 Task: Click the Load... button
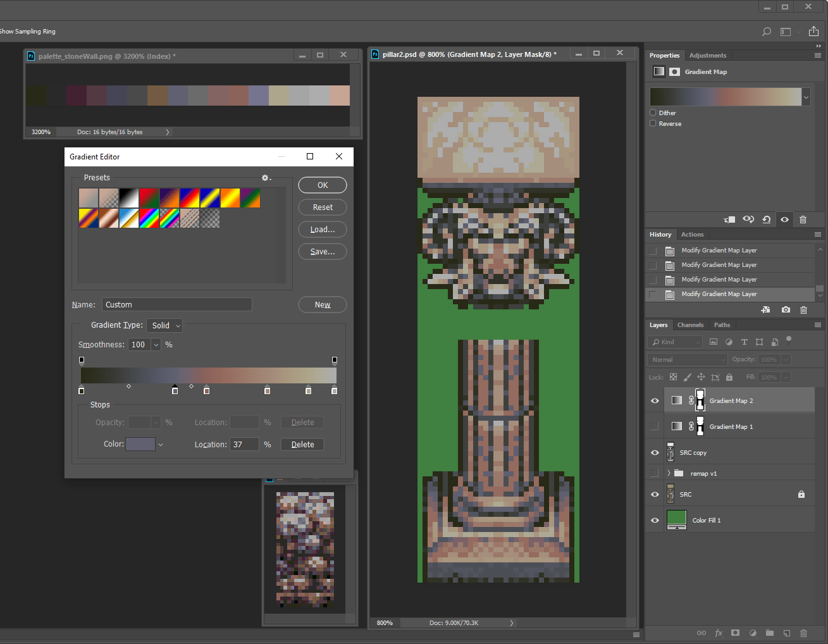pyautogui.click(x=323, y=230)
